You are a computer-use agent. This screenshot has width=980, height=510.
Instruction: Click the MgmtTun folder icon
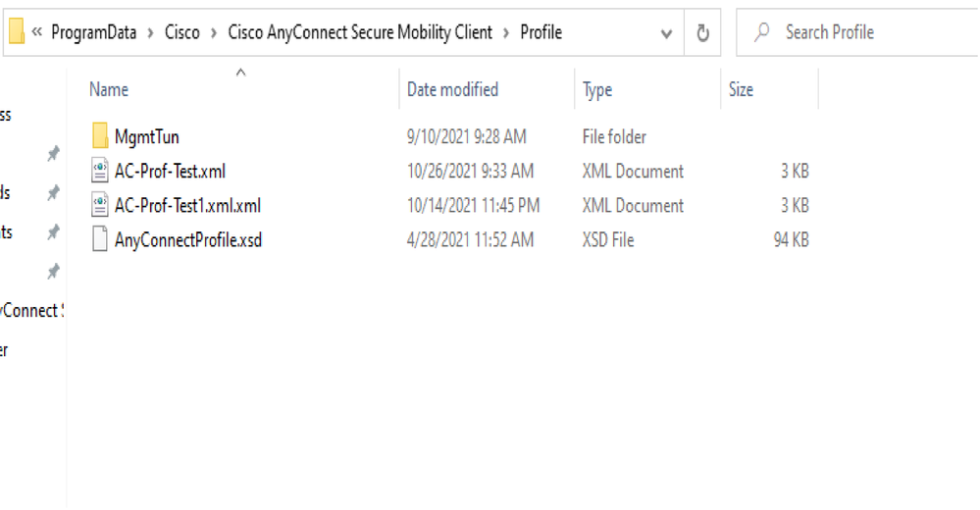[x=99, y=135]
